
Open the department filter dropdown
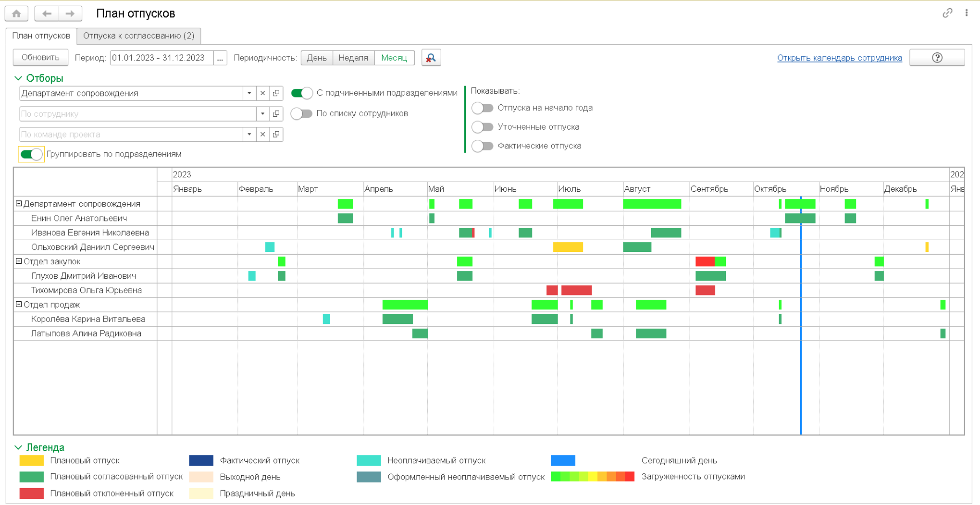[x=249, y=93]
